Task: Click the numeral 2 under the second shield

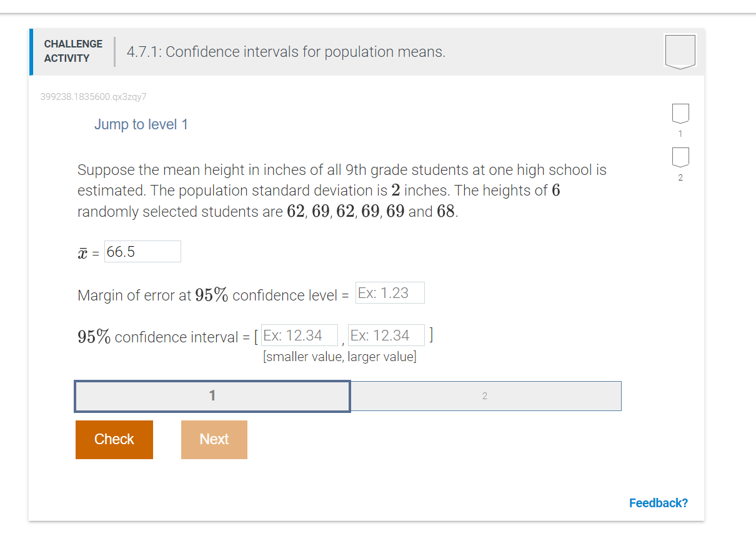Action: [x=680, y=178]
